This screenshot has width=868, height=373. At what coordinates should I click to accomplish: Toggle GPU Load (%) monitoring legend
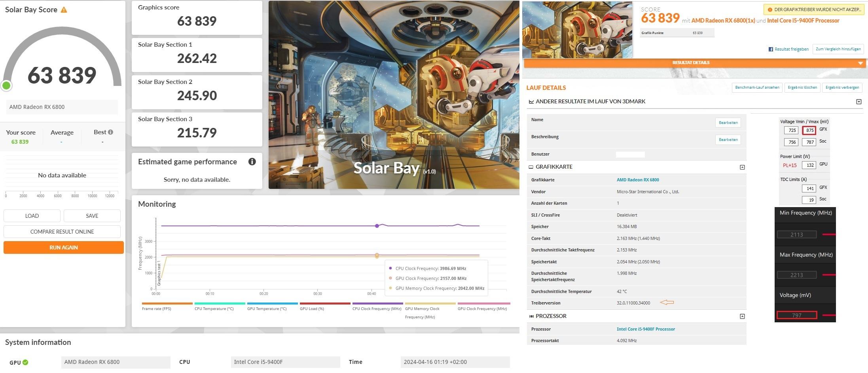tap(325, 306)
